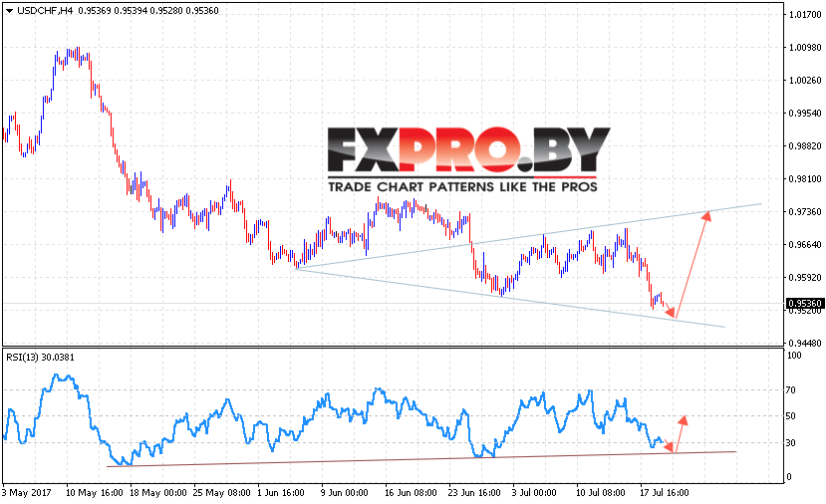The image size is (826, 504).
Task: Click the 0.96640 price scale label
Action: [805, 244]
